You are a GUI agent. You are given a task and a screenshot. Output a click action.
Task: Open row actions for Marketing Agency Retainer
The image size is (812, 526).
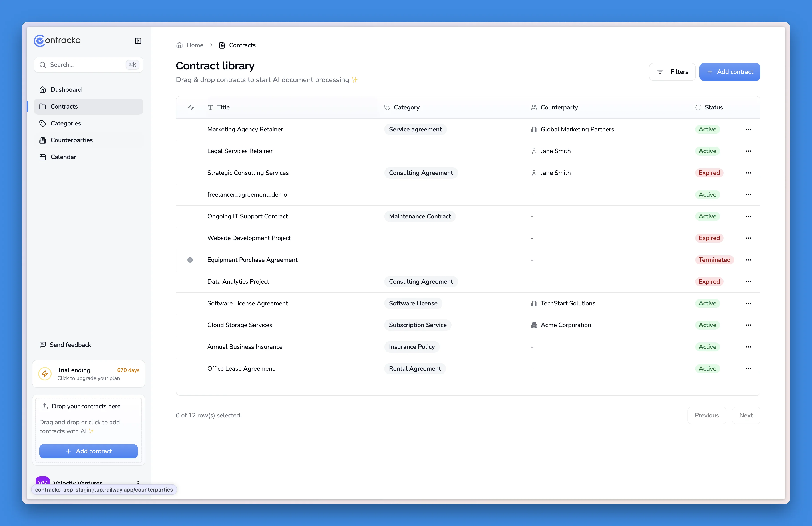(x=748, y=129)
